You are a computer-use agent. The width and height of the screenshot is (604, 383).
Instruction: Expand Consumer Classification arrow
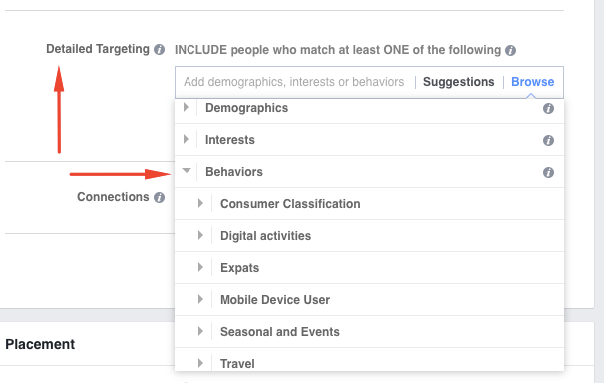click(x=200, y=203)
